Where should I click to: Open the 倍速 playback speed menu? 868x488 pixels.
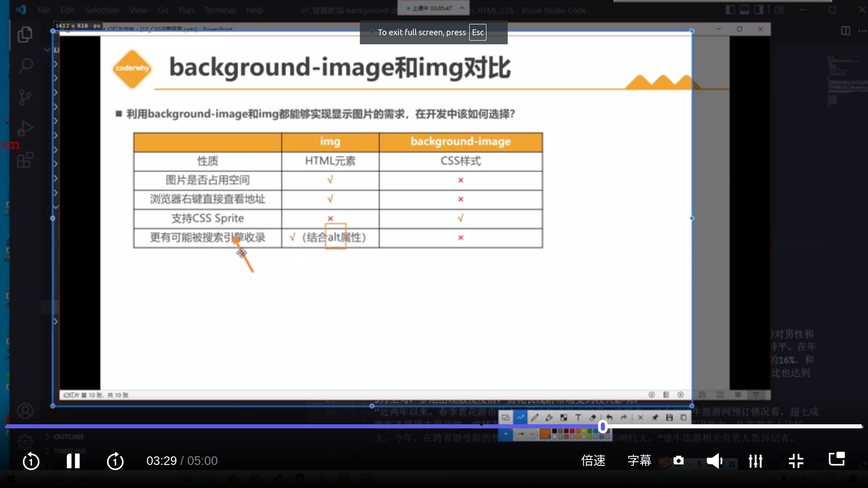[593, 460]
